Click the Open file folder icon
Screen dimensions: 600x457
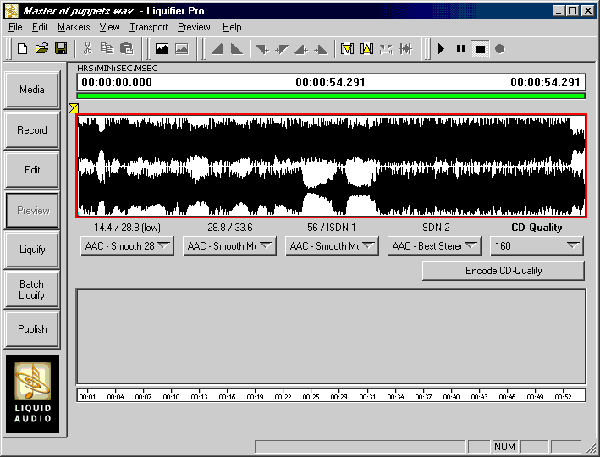41,48
